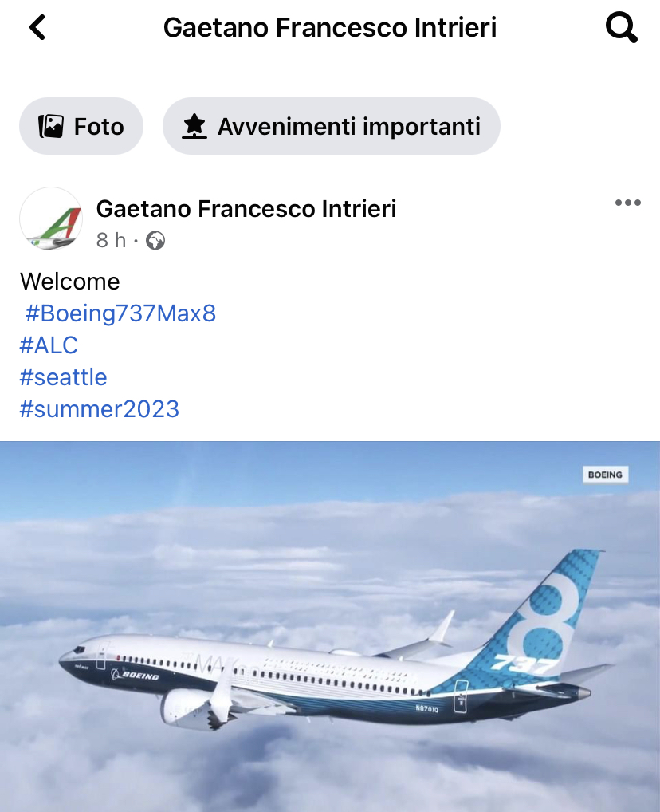
Task: Open the post's three-dot options menu
Action: click(627, 203)
